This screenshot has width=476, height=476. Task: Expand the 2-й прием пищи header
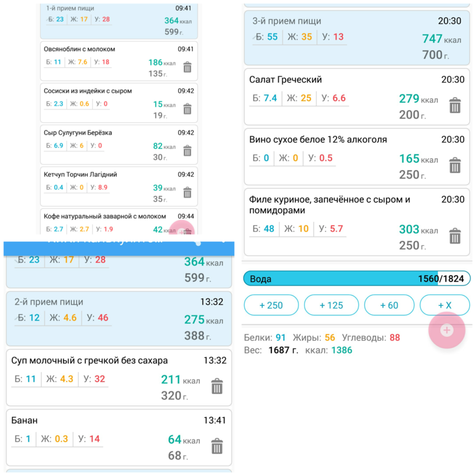coord(119,318)
